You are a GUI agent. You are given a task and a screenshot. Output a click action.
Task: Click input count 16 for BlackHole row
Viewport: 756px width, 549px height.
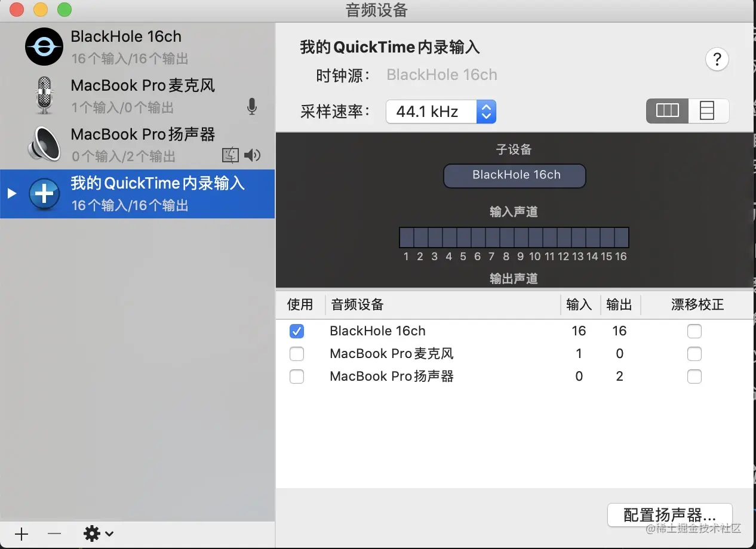pyautogui.click(x=579, y=331)
